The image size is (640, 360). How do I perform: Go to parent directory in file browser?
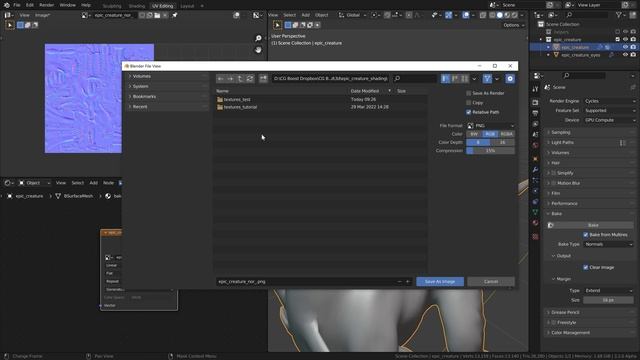(240, 78)
